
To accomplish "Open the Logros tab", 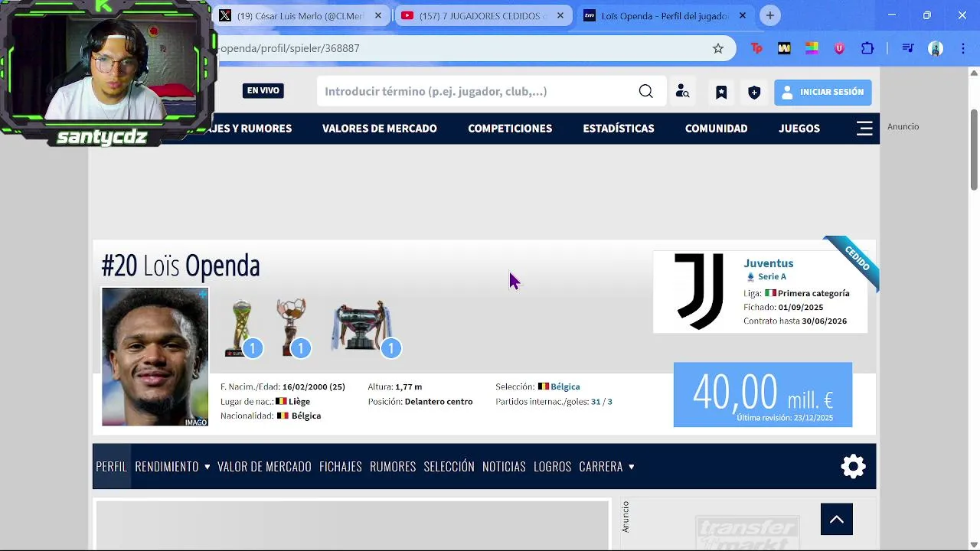I will (x=553, y=467).
